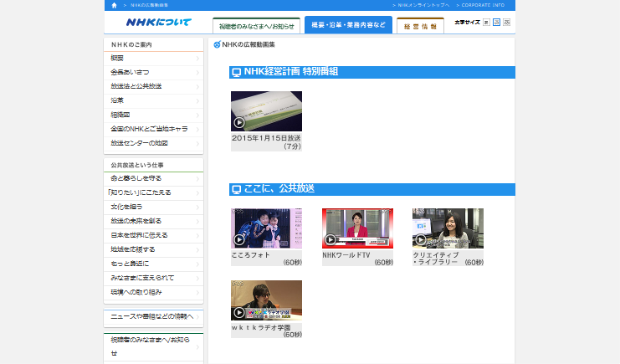The height and width of the screenshot is (364, 620).
Task: Click the chevron on the 「知りたい」にこたえる row
Action: [x=197, y=193]
